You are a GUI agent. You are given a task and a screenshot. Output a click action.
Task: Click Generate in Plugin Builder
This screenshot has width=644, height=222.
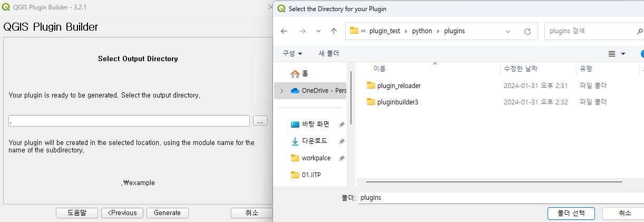click(168, 213)
